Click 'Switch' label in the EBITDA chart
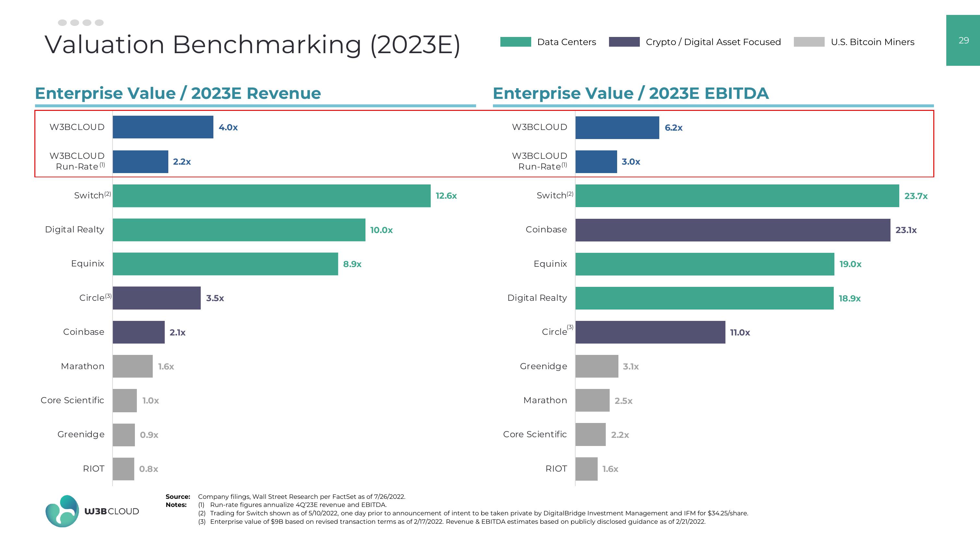980x551 pixels. tap(552, 195)
